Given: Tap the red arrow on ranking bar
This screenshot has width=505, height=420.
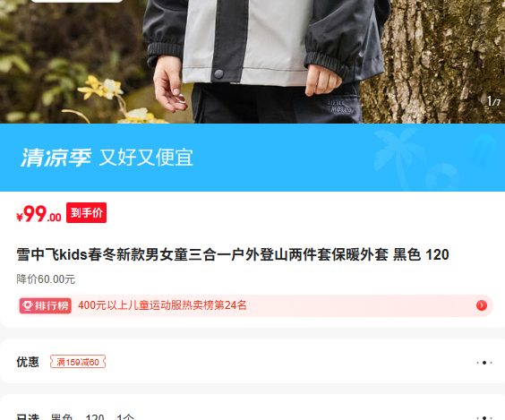Looking at the screenshot, I should point(482,305).
